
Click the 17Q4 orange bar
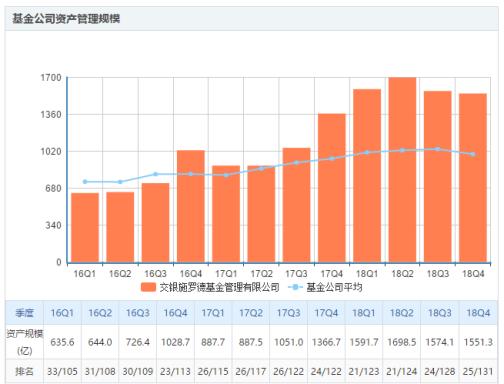[x=332, y=188]
